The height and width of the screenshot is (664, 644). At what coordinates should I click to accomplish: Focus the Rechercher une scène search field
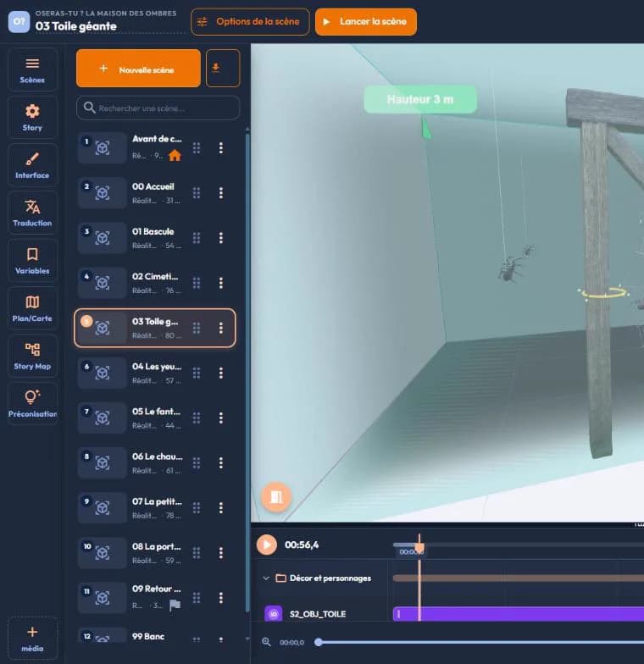(x=158, y=108)
